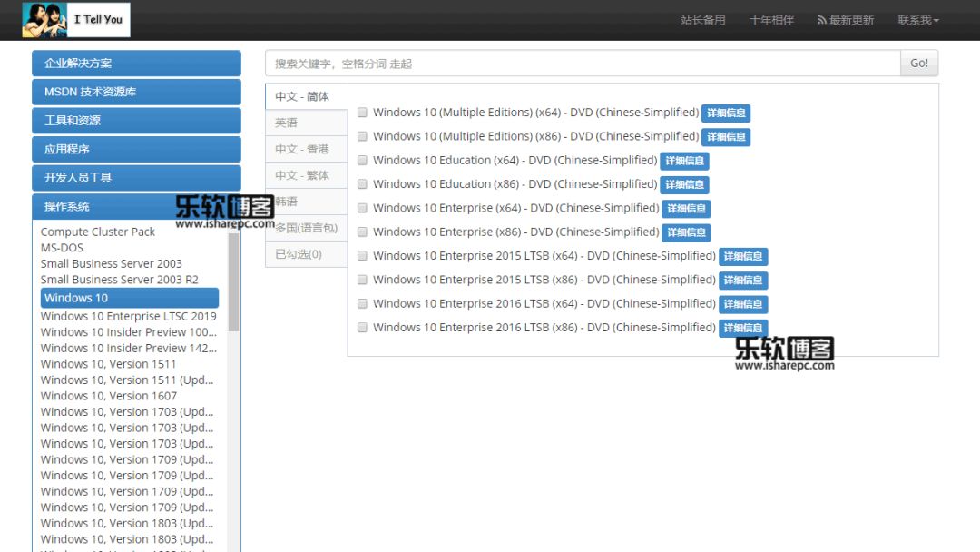Show details for Enterprise 2015 LTSB x64
This screenshot has height=552, width=980.
(x=743, y=256)
